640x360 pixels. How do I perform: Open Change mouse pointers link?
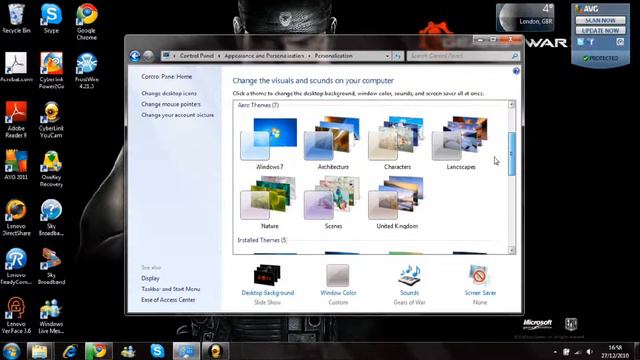(x=171, y=104)
